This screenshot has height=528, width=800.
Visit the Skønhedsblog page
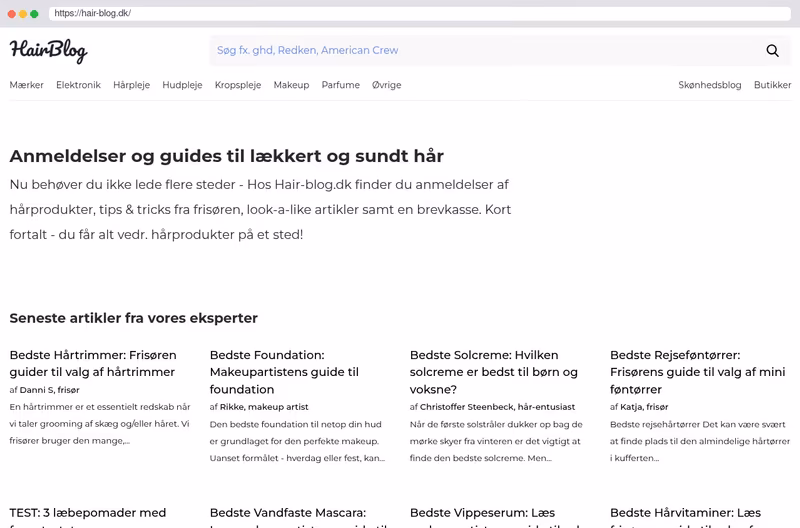pos(710,85)
